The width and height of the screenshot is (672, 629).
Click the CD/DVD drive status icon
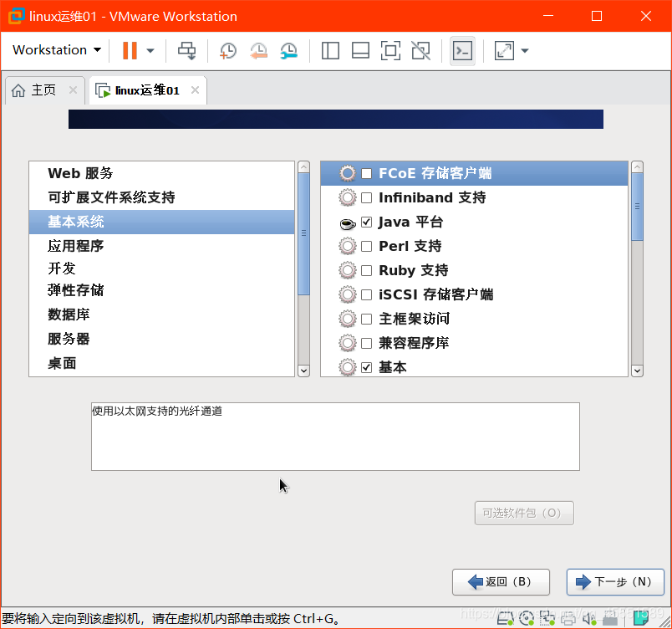coord(527,618)
